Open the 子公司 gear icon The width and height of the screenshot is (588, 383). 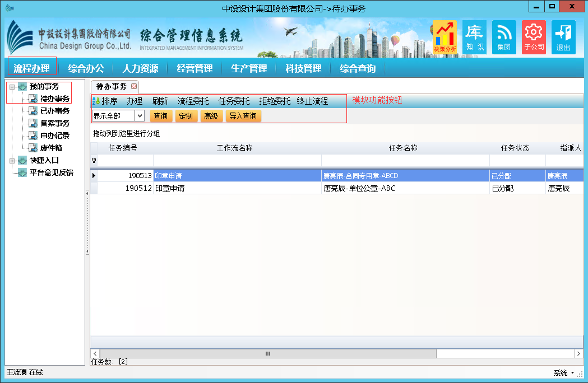click(x=534, y=37)
